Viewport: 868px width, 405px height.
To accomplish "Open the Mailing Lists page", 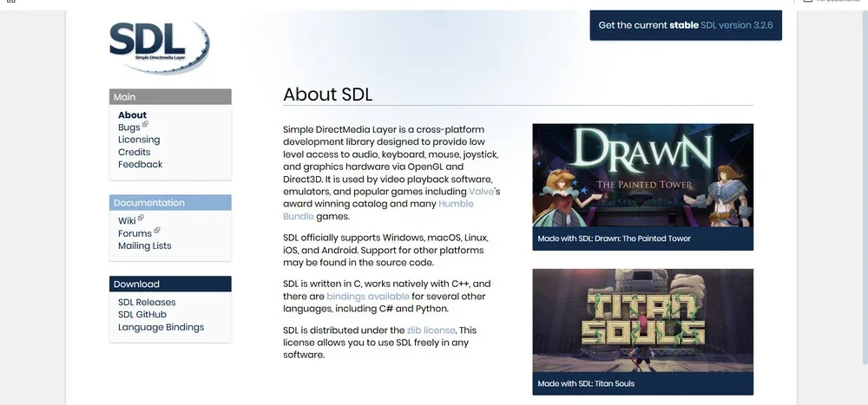I will pyautogui.click(x=144, y=245).
